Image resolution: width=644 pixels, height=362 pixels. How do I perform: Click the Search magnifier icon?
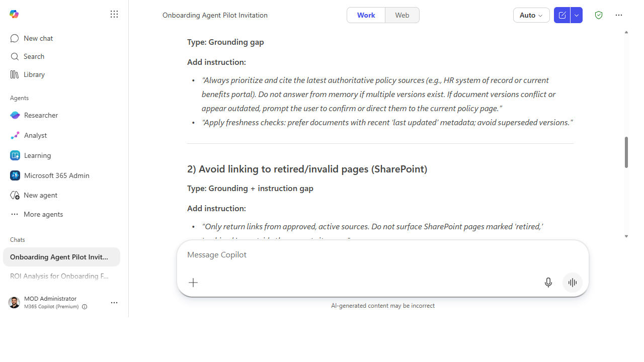tap(15, 56)
